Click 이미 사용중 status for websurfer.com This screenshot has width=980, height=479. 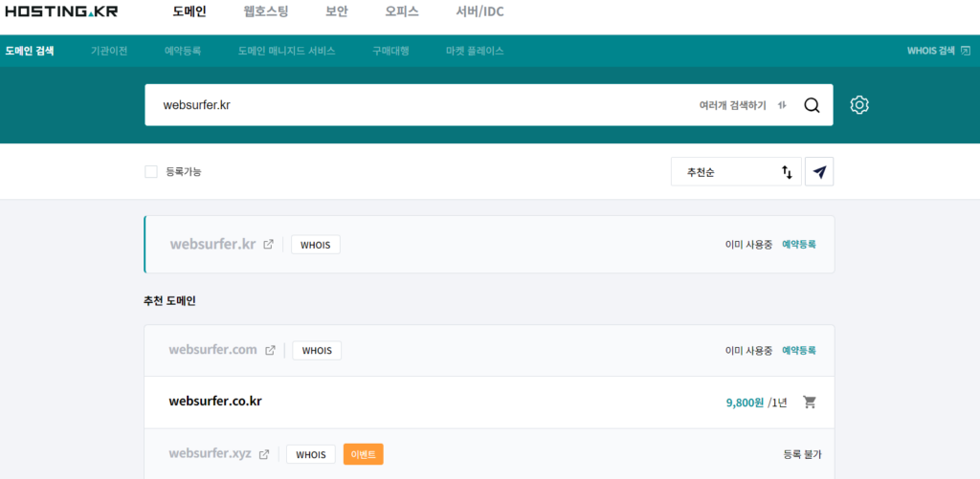click(x=748, y=350)
